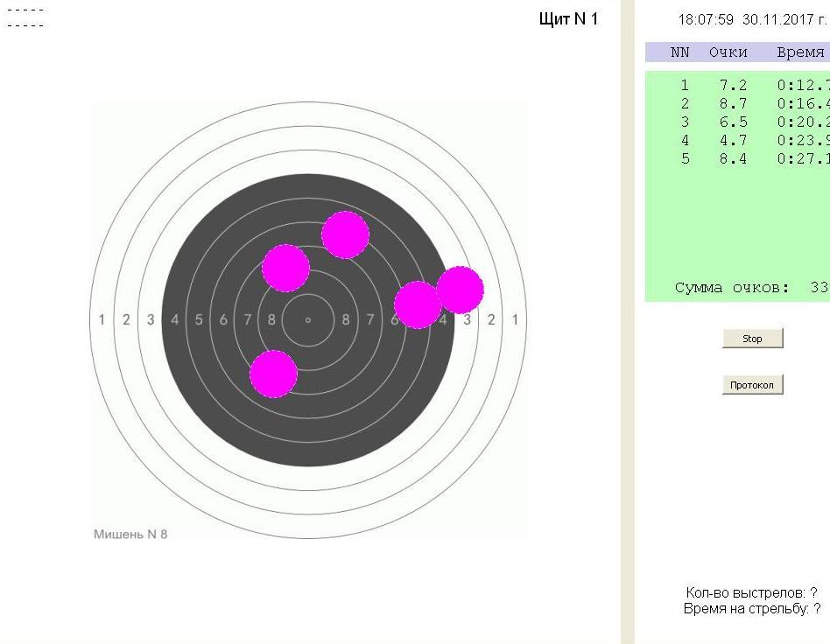The image size is (830, 644).
Task: Pick the magenta shot covering right ring 6
Action: pos(417,304)
